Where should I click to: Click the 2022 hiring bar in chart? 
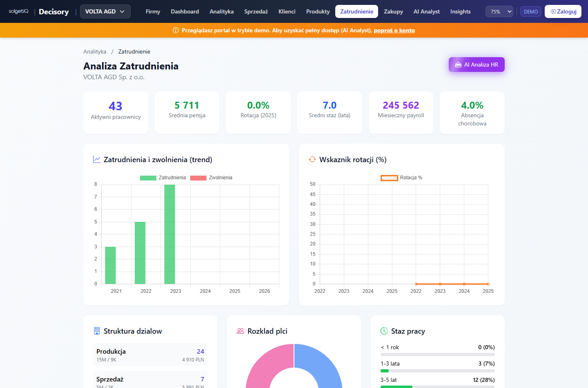[x=140, y=253]
